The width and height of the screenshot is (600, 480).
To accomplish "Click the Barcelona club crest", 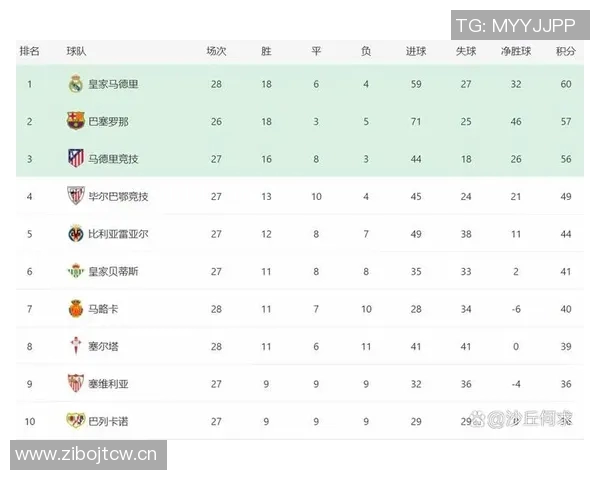I will point(75,121).
